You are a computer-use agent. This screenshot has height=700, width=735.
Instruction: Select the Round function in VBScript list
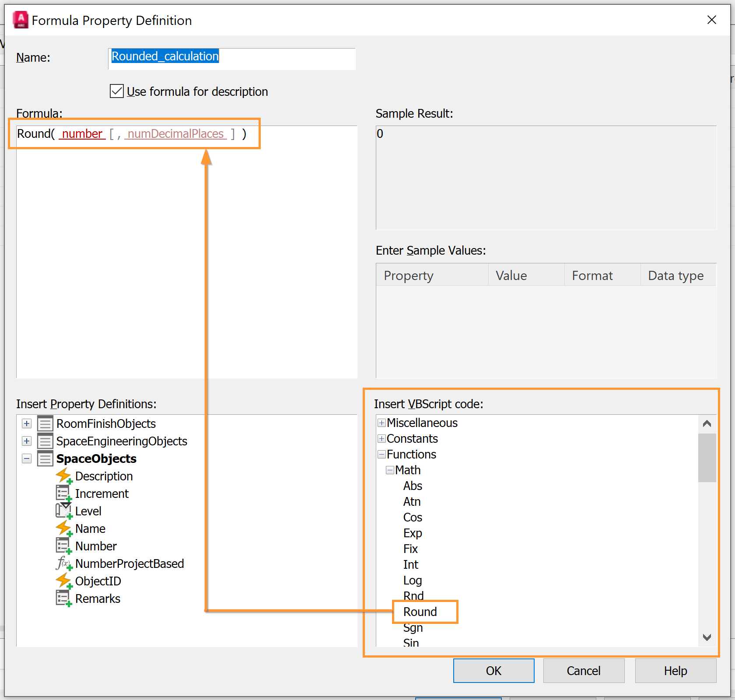coord(420,612)
